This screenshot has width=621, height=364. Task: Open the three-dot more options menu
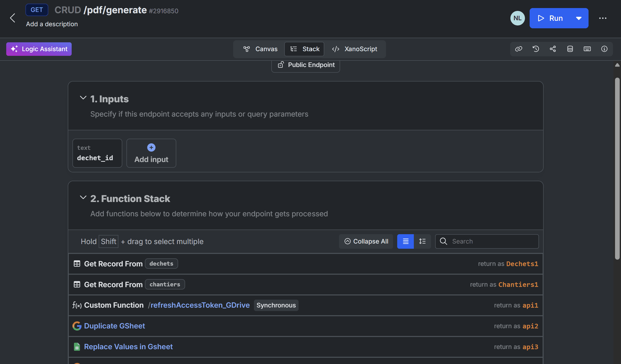tap(603, 18)
